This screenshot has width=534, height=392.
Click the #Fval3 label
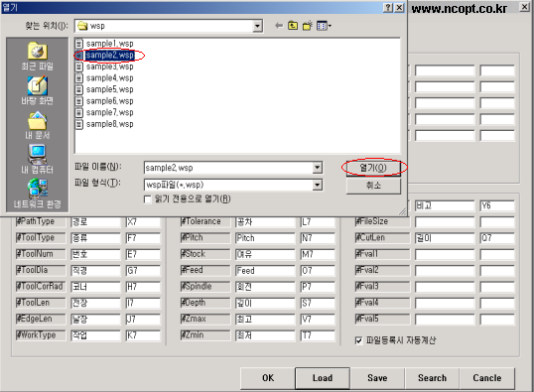[x=382, y=287]
